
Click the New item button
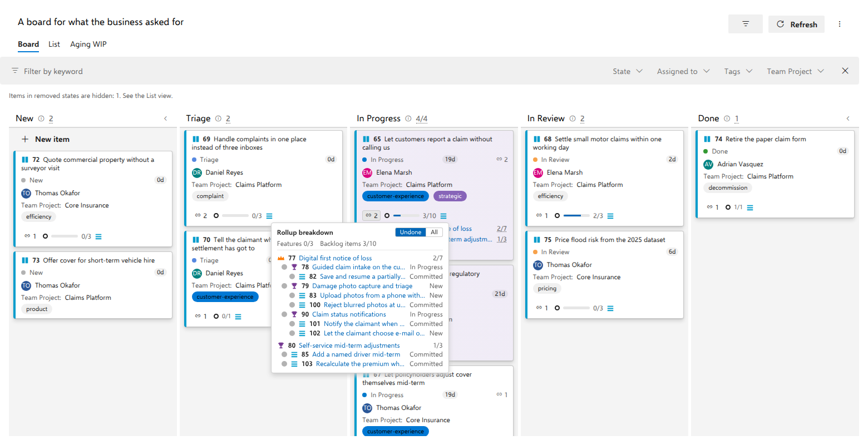[45, 139]
